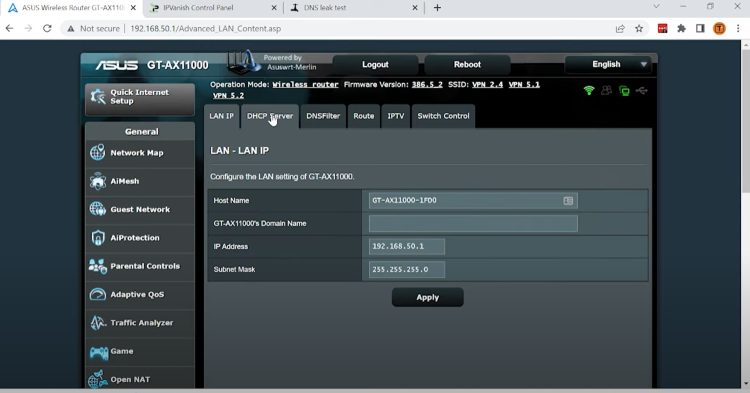Viewport: 750px width, 393px height.
Task: Switch to the DHCP Server tab
Action: (x=270, y=116)
